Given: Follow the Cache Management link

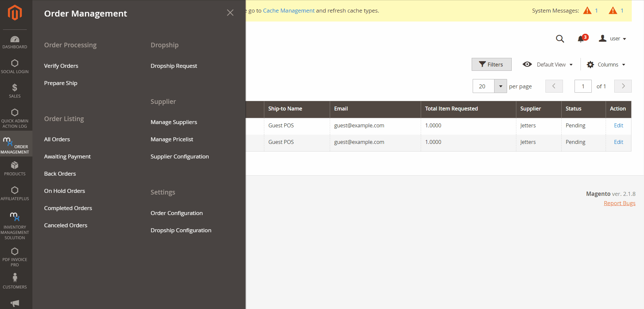Looking at the screenshot, I should click(289, 11).
